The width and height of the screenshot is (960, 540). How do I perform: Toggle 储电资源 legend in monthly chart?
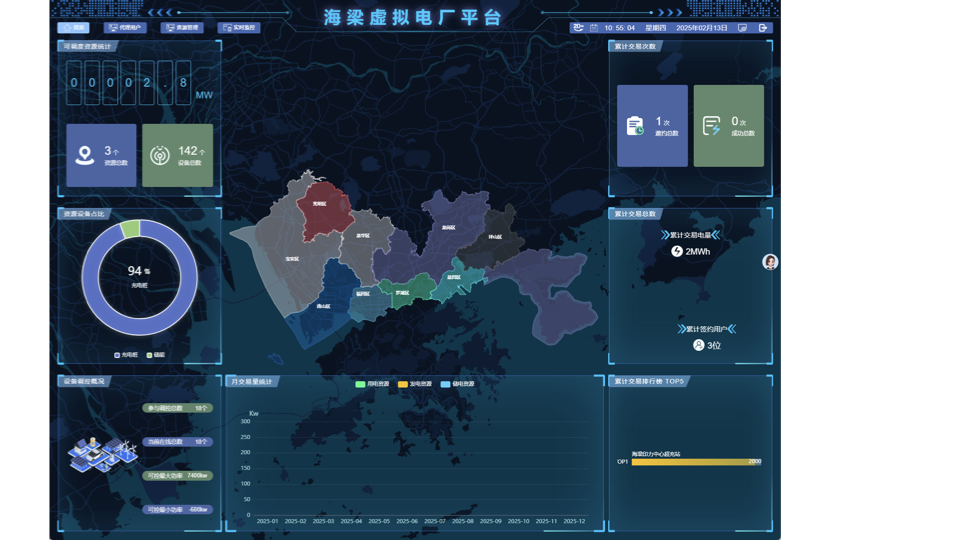(x=459, y=384)
